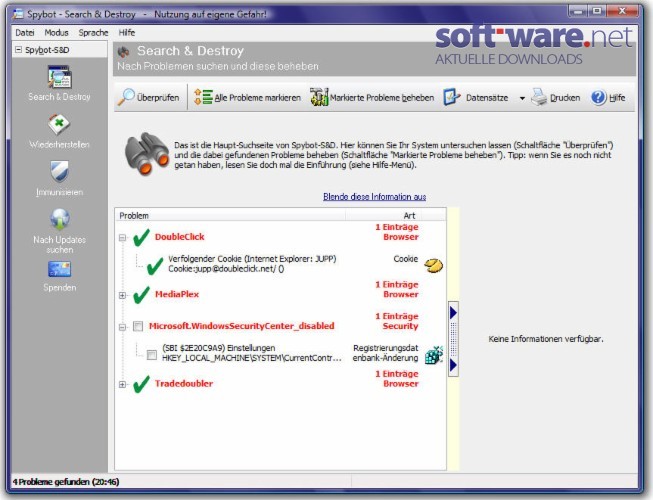This screenshot has height=500, width=653.
Task: Click the Art column header
Action: coord(409,215)
